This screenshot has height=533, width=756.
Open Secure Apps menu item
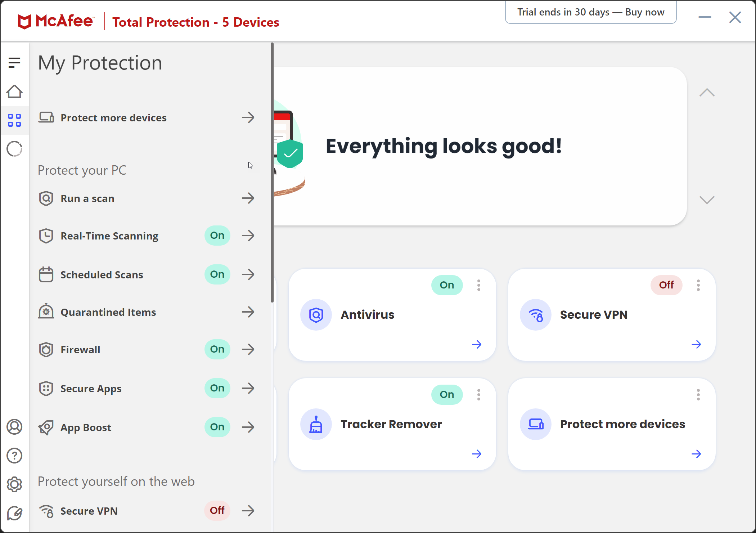[x=147, y=388]
